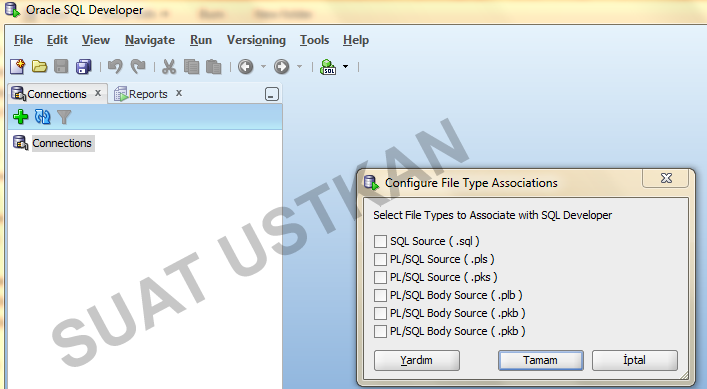Click the Open folder toolbar icon
This screenshot has height=389, width=707.
40,67
